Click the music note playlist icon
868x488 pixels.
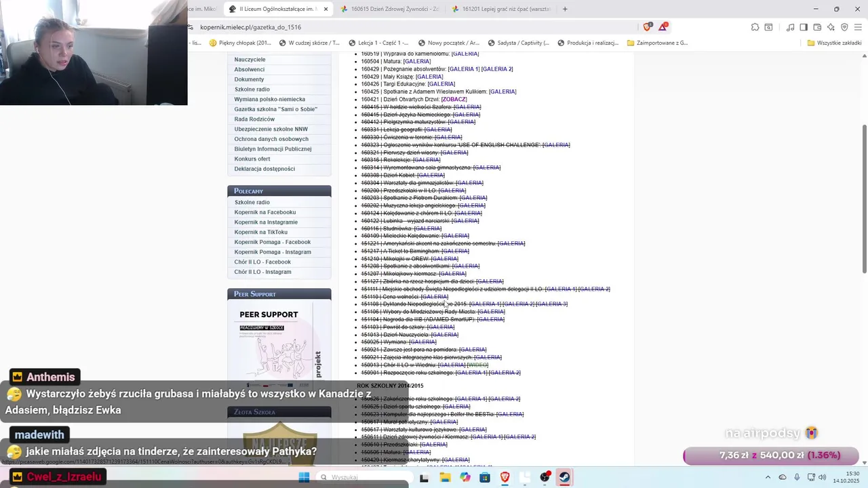pos(791,27)
